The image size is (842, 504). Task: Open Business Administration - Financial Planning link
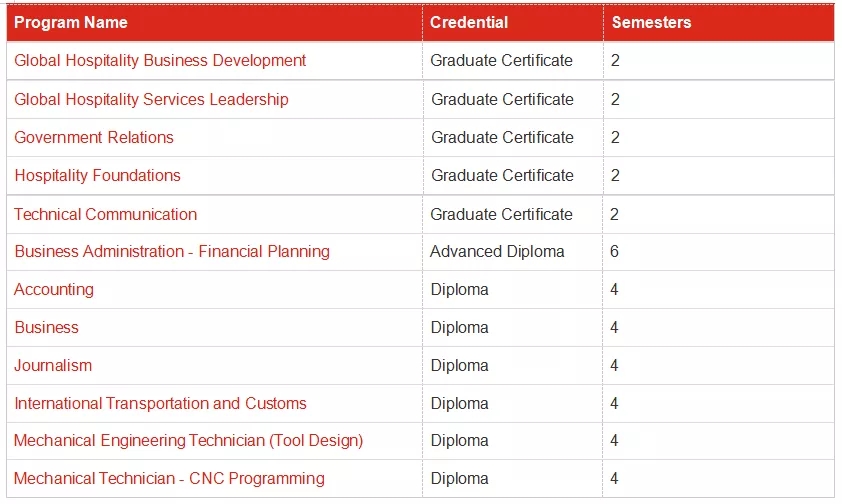point(171,251)
